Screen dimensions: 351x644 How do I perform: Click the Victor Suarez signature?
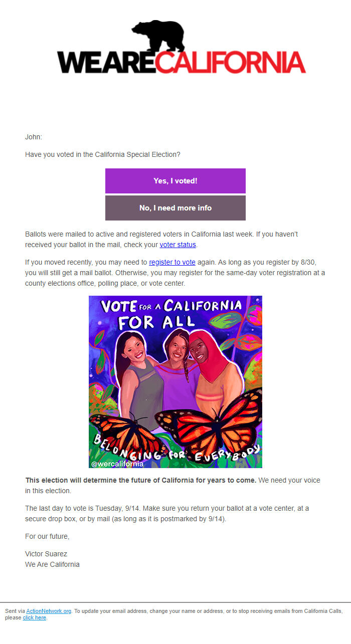pyautogui.click(x=46, y=554)
